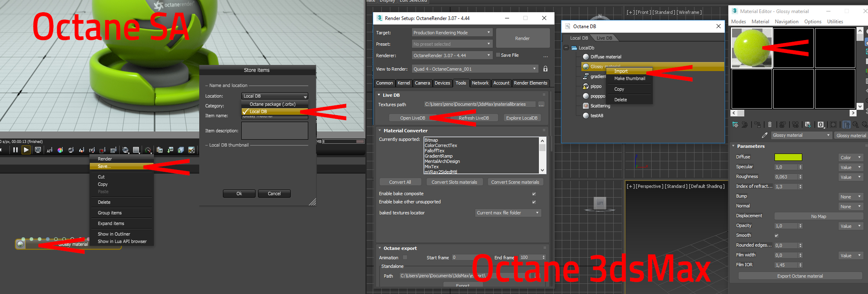Click the Get Material icon in Material Editor

(735, 125)
